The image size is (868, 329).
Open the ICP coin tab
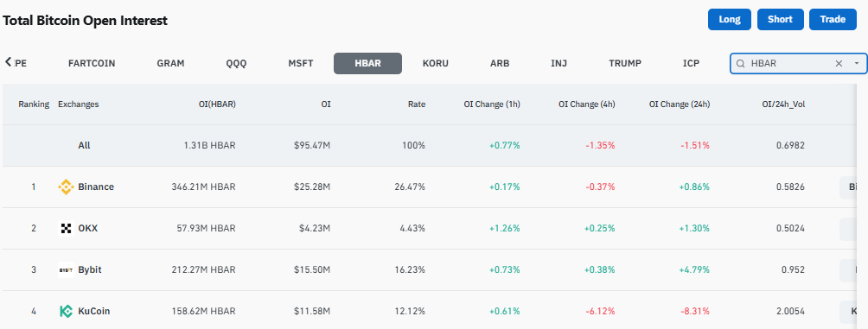click(691, 63)
